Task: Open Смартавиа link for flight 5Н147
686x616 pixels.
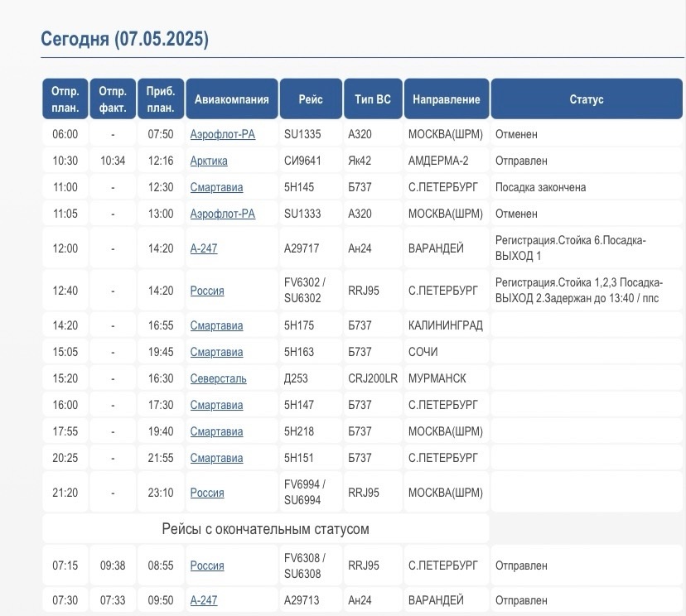Action: click(216, 405)
